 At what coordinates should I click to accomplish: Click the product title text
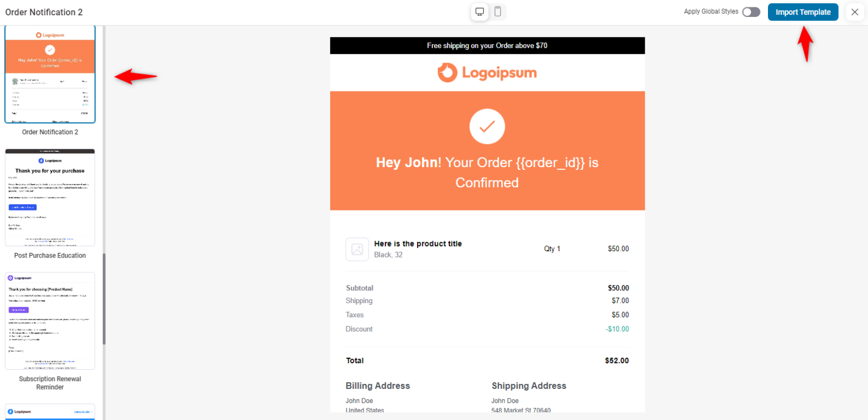[418, 244]
